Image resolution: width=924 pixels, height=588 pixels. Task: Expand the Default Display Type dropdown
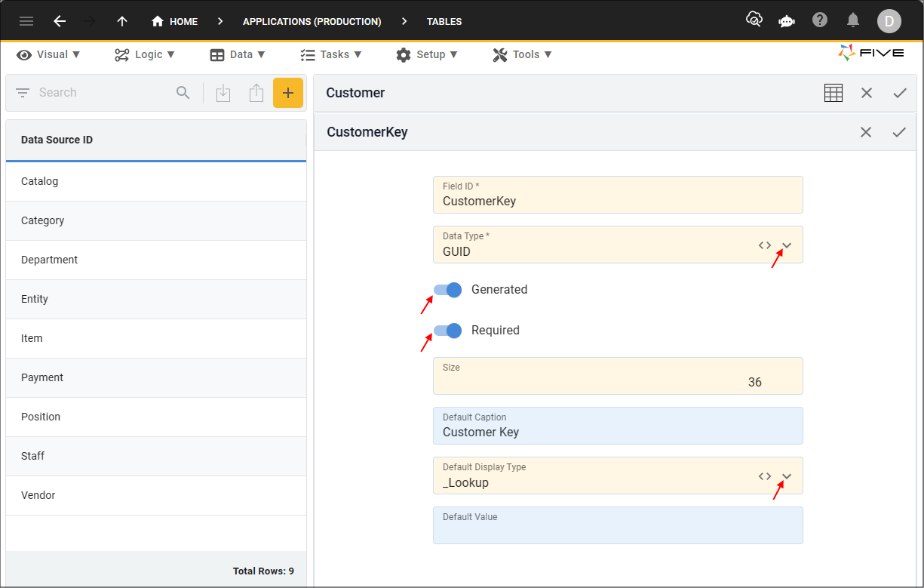[x=787, y=476]
